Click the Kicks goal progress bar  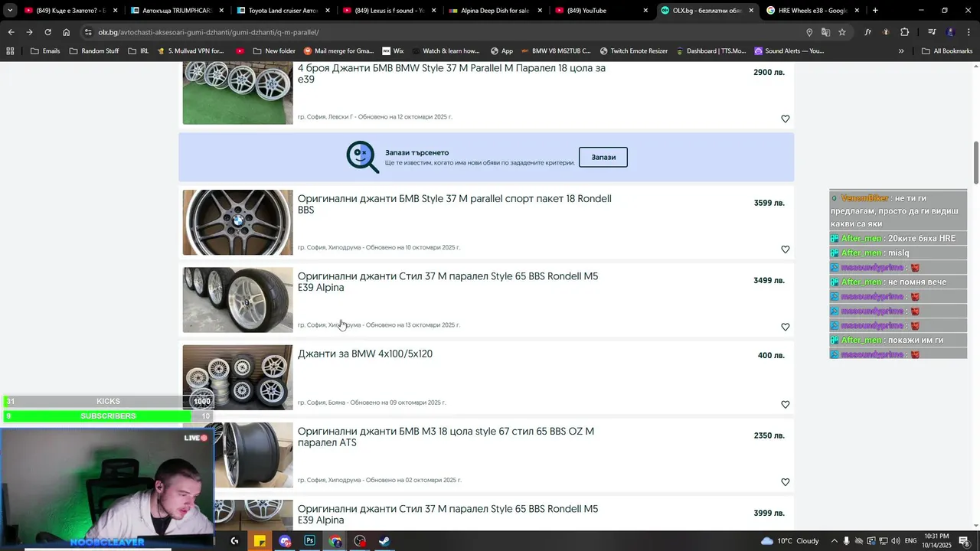click(x=108, y=401)
